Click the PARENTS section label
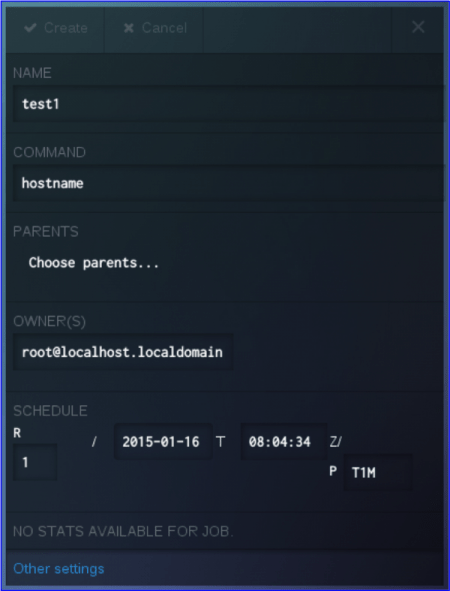The width and height of the screenshot is (450, 591). [46, 231]
